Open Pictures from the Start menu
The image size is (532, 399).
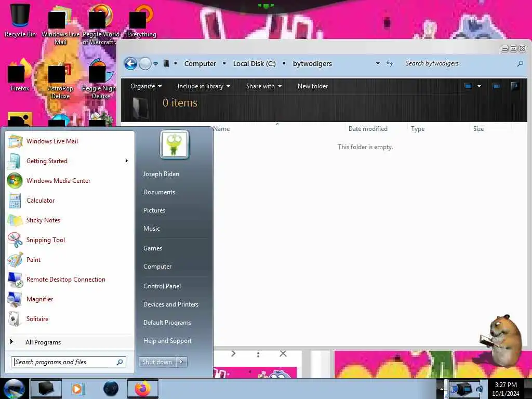coord(154,210)
